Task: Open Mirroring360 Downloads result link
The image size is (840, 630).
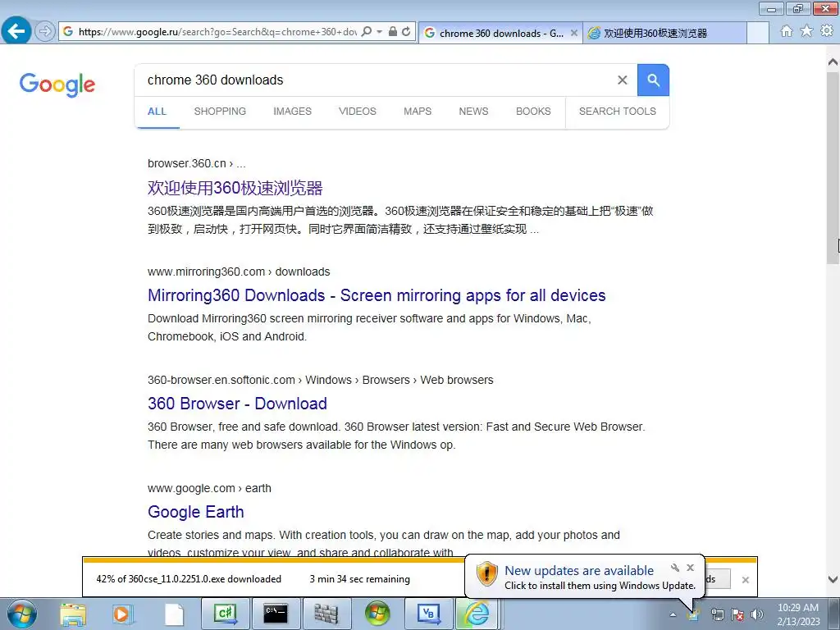Action: [x=377, y=295]
